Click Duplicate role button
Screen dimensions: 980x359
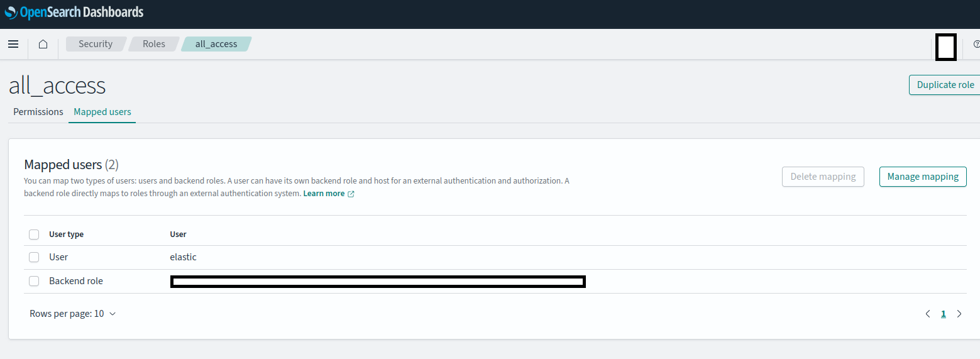945,85
